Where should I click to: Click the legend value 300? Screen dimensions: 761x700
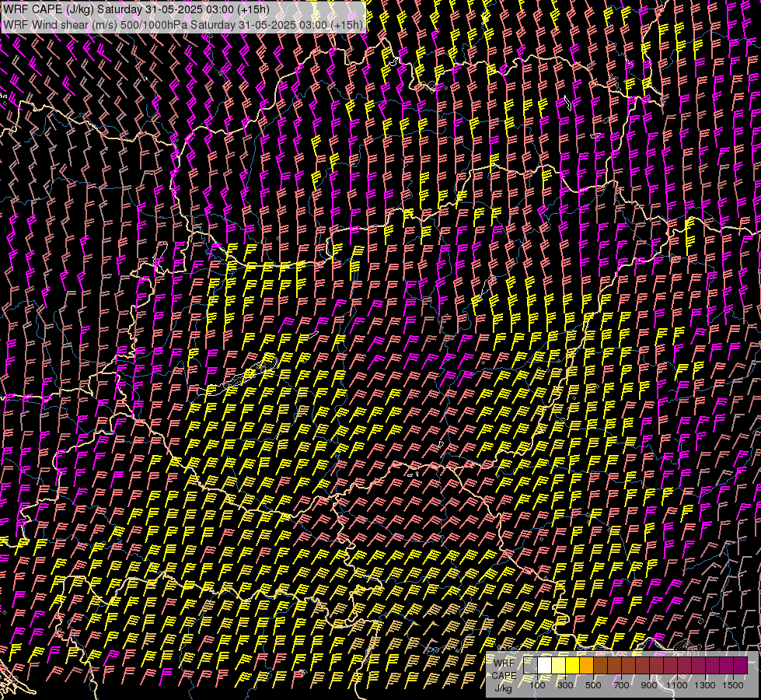point(565,685)
